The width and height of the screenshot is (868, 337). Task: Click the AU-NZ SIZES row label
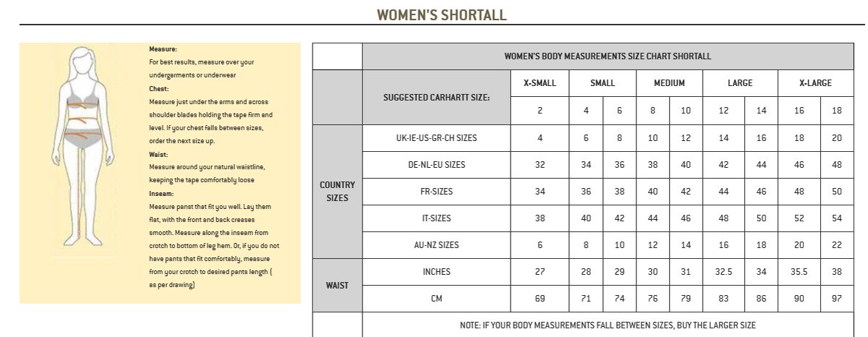click(436, 245)
